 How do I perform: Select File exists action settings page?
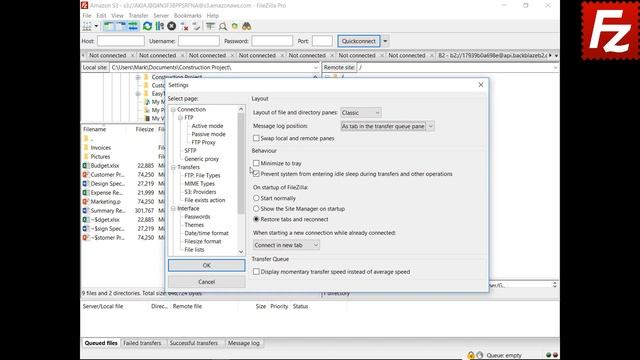pyautogui.click(x=204, y=200)
